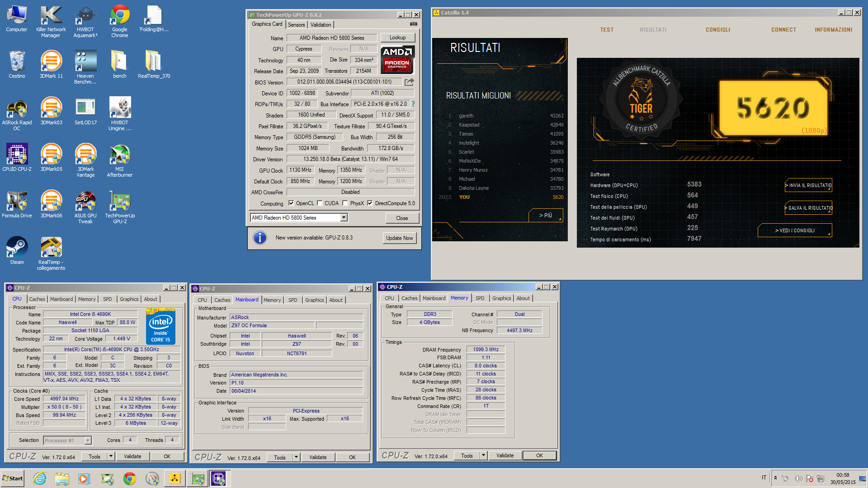Screen dimensions: 868x488
Task: Click GPU-Z screenshot camera icon
Action: pos(413,24)
